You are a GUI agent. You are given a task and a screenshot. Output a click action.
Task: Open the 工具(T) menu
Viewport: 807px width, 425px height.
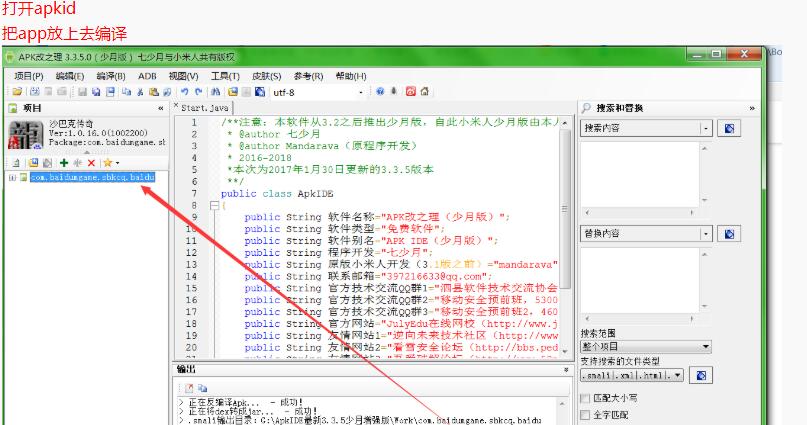click(225, 76)
